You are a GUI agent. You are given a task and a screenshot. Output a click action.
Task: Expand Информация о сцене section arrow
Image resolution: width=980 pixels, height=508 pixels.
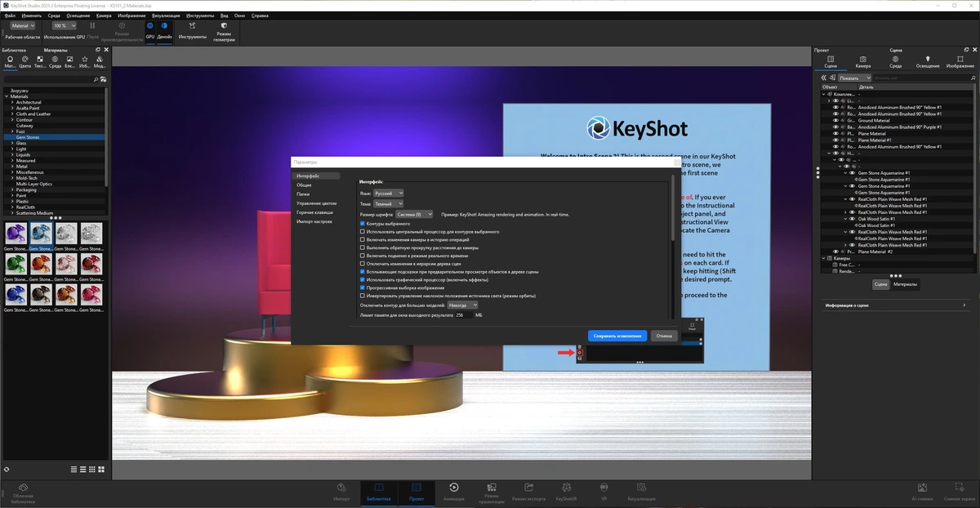pyautogui.click(x=966, y=305)
